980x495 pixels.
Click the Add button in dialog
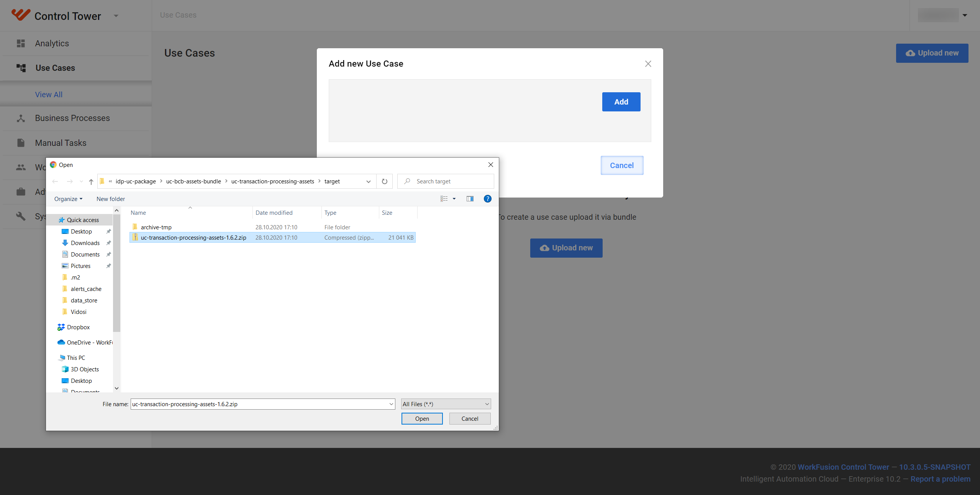coord(621,102)
